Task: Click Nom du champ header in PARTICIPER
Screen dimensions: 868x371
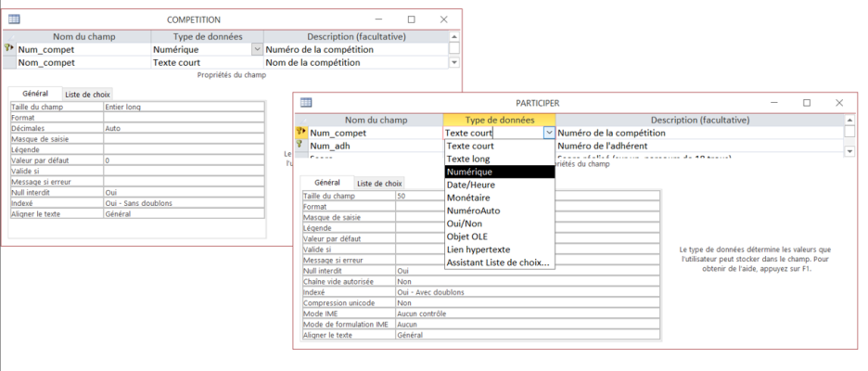Action: pyautogui.click(x=376, y=120)
